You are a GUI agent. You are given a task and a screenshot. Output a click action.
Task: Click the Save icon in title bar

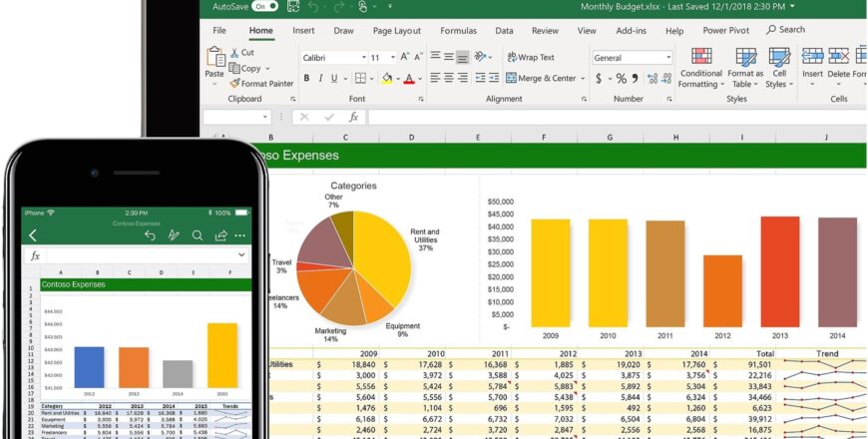pyautogui.click(x=293, y=7)
